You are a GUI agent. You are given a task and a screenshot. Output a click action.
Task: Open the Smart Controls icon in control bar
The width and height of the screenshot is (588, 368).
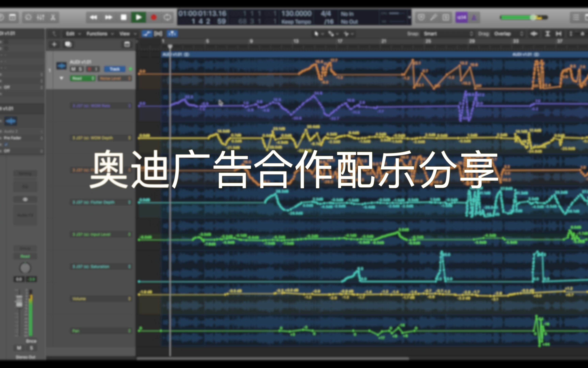pyautogui.click(x=28, y=17)
